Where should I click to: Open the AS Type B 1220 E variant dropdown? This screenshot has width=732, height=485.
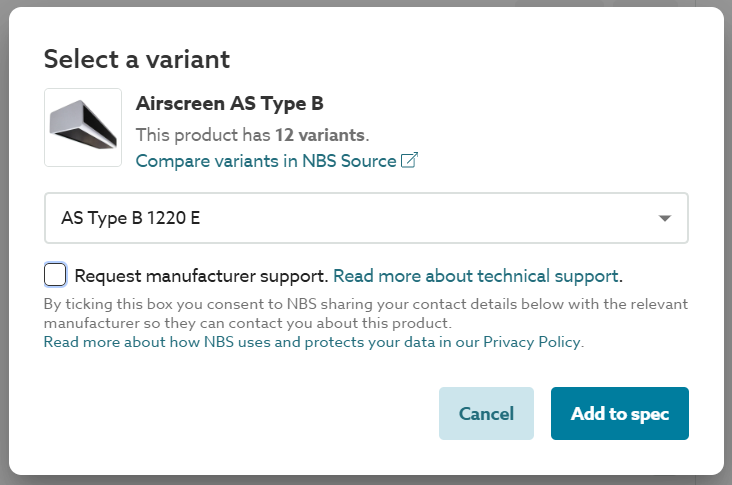(x=366, y=218)
